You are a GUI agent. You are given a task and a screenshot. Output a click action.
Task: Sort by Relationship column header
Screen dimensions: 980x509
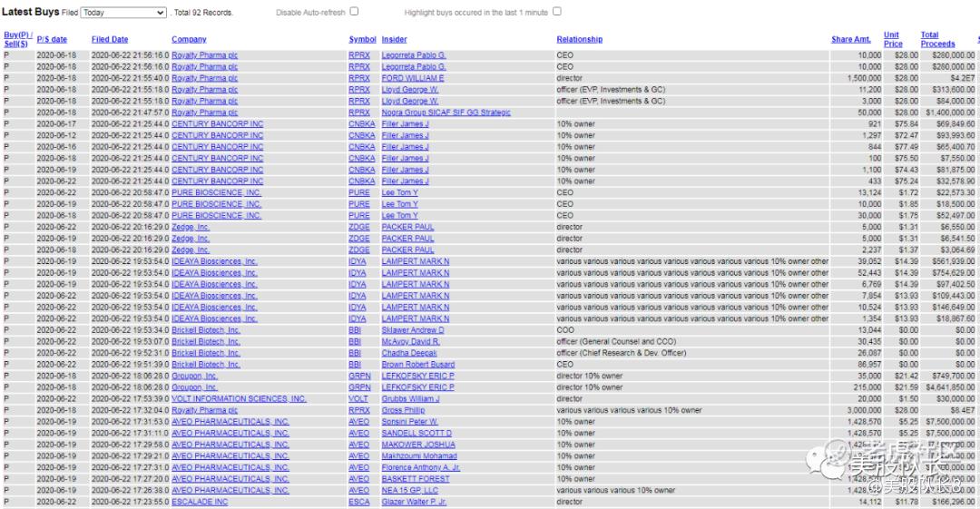[579, 39]
